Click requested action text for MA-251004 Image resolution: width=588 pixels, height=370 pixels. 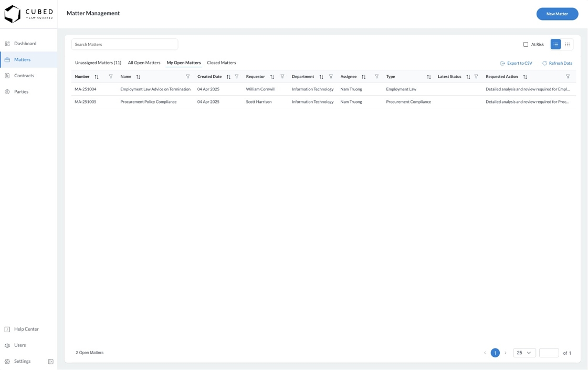coord(528,89)
